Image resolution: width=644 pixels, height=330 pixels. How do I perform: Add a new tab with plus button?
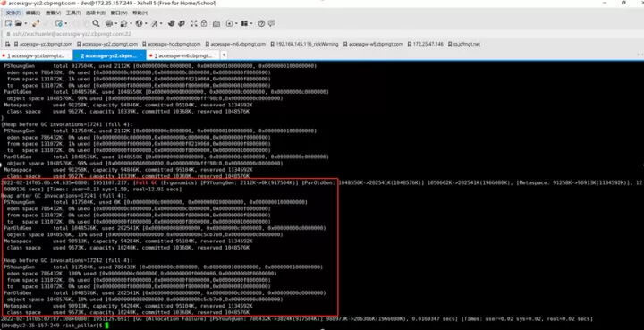click(224, 55)
